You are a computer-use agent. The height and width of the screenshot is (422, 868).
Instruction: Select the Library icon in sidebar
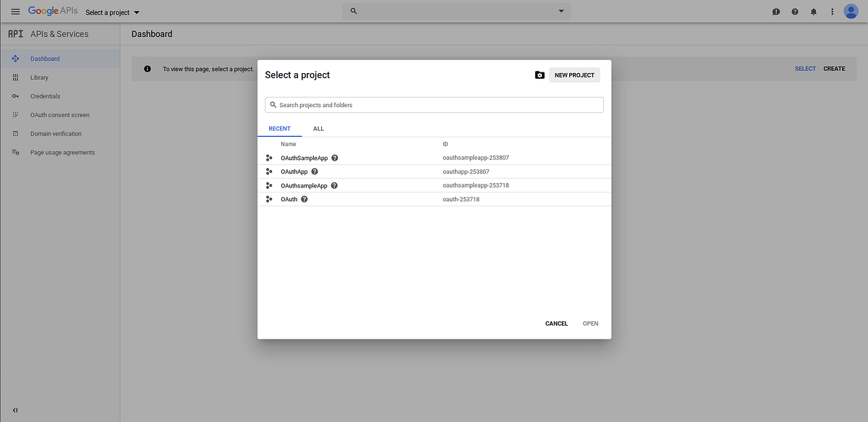(15, 77)
